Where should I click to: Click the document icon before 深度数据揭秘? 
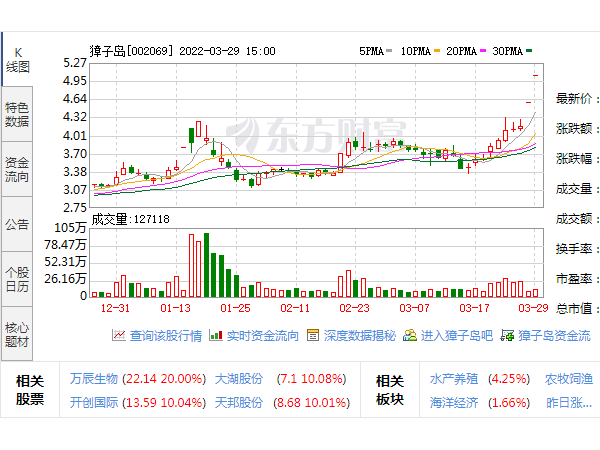(313, 337)
